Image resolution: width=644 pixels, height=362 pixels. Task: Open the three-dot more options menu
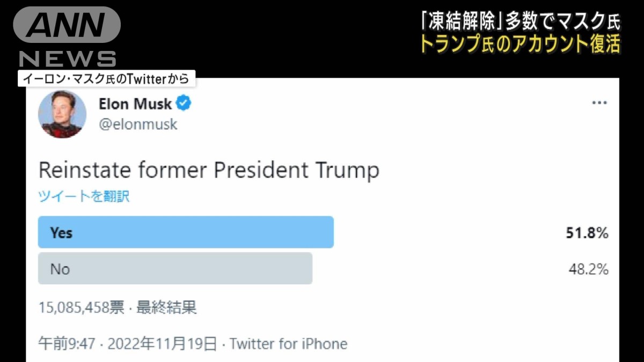[x=599, y=103]
